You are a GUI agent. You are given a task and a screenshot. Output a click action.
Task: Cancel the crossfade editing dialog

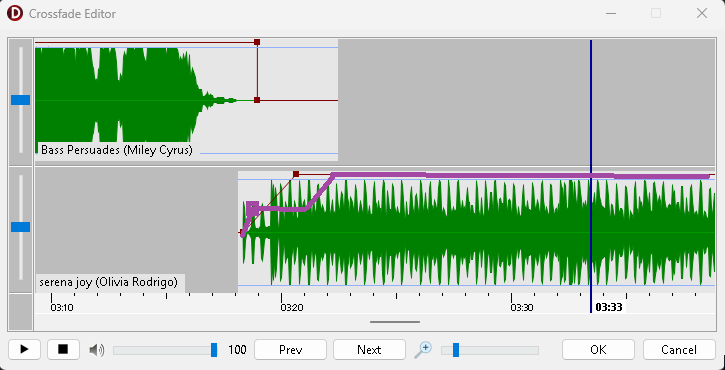click(679, 350)
